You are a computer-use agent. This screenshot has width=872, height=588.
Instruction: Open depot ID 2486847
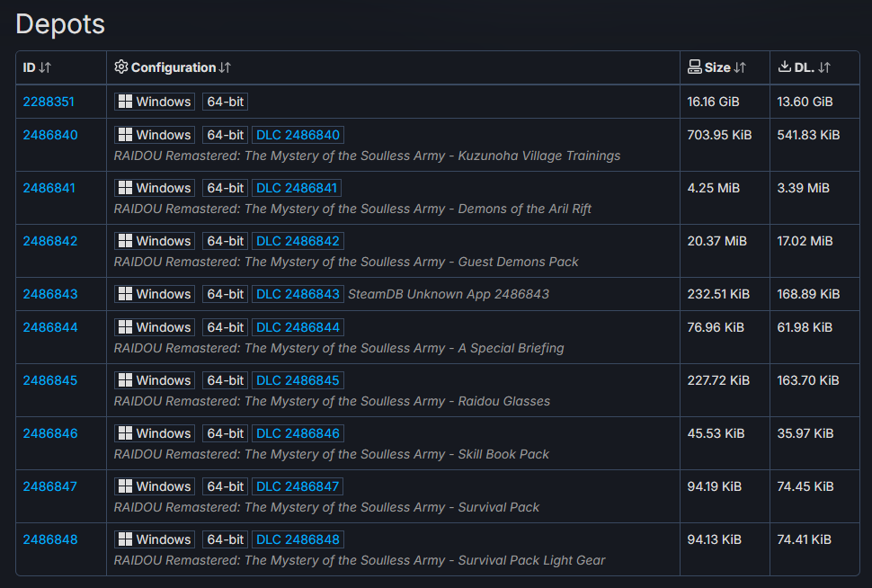point(50,486)
